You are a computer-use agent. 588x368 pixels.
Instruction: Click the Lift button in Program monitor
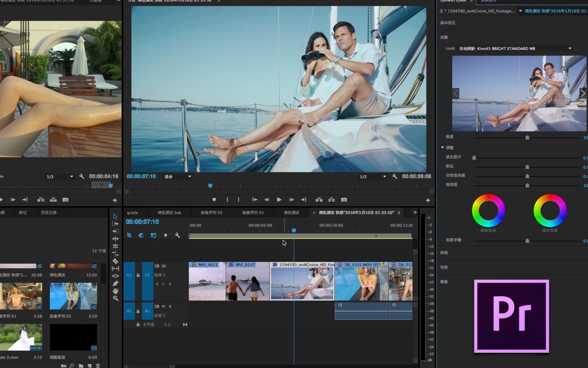coord(319,200)
